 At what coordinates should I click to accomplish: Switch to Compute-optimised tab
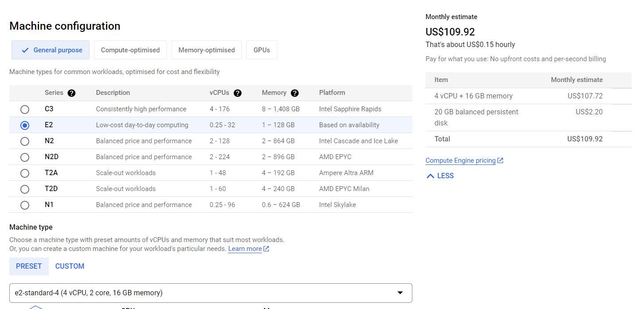130,50
